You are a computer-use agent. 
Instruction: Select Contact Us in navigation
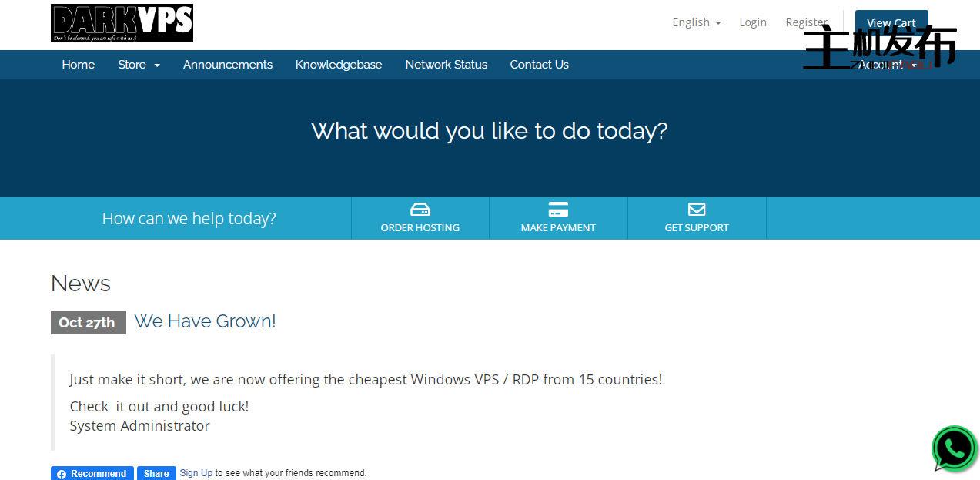tap(539, 65)
